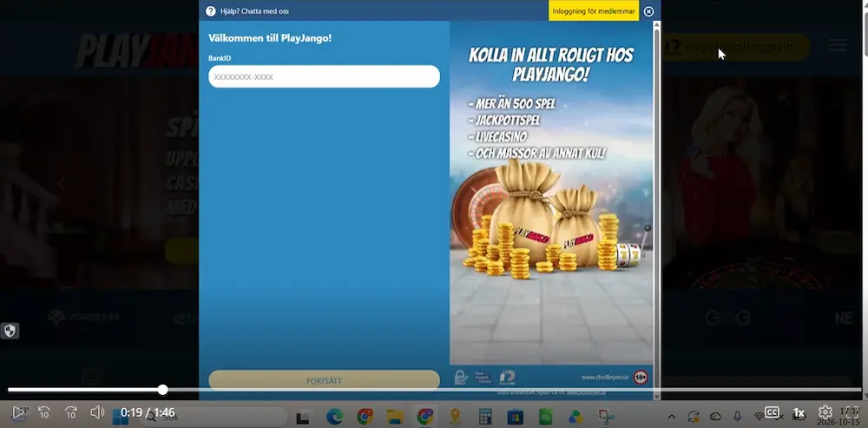
Task: Click the dialog scrollbar up arrow
Action: (x=657, y=25)
